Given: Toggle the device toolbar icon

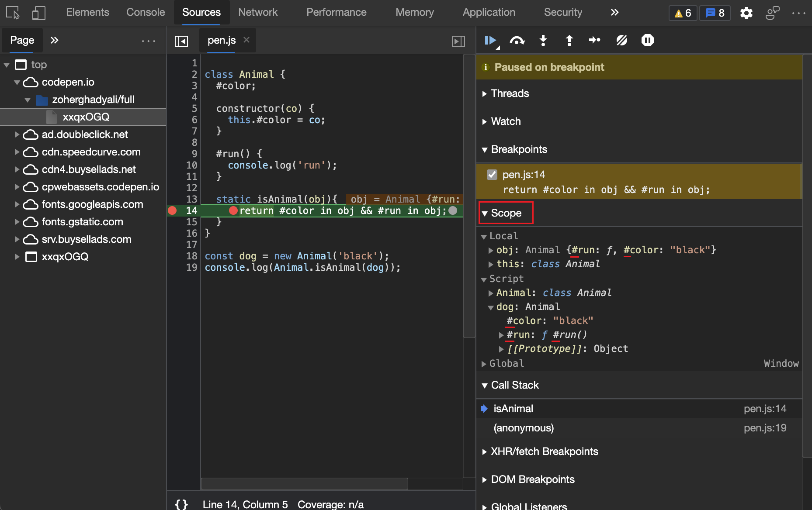Looking at the screenshot, I should (x=38, y=12).
